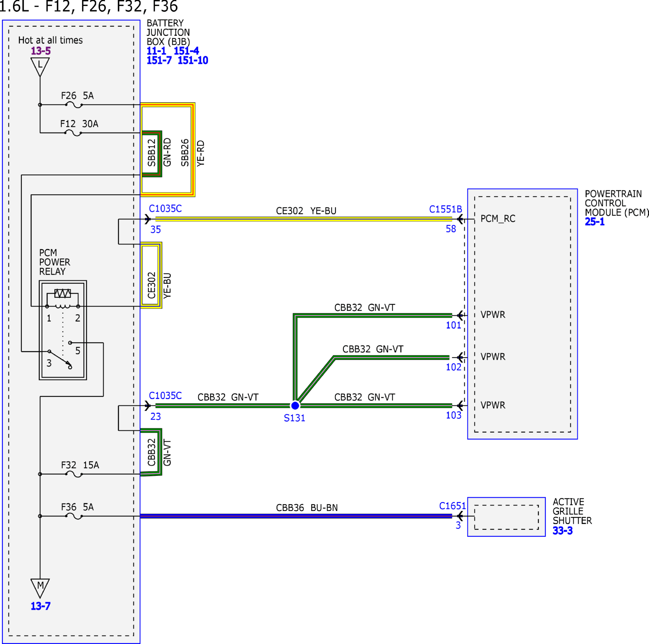Select the S131 splice dot
The width and height of the screenshot is (649, 644).
click(x=295, y=406)
